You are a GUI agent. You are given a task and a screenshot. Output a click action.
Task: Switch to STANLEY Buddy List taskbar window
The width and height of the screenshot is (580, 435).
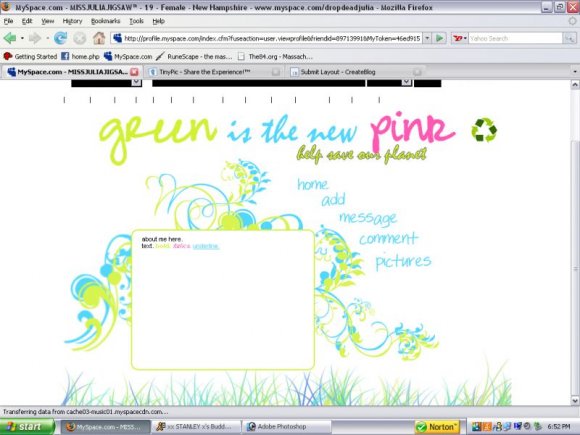195,426
